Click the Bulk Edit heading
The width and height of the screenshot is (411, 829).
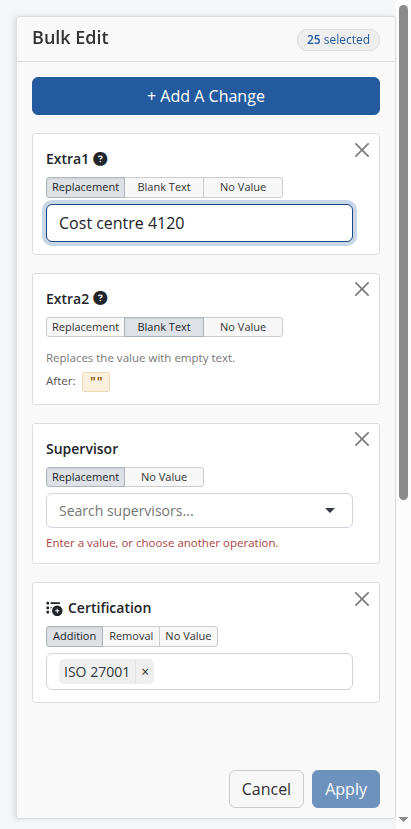[70, 38]
